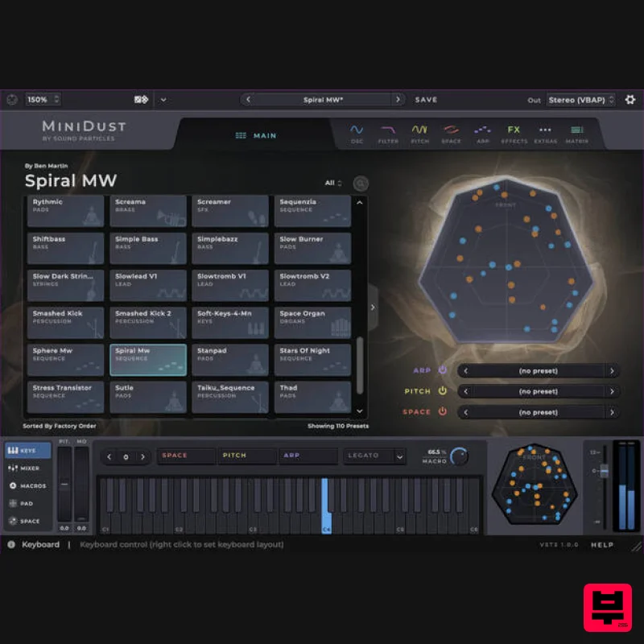Image resolution: width=644 pixels, height=644 pixels.
Task: Open the All preset category filter
Action: click(x=332, y=183)
